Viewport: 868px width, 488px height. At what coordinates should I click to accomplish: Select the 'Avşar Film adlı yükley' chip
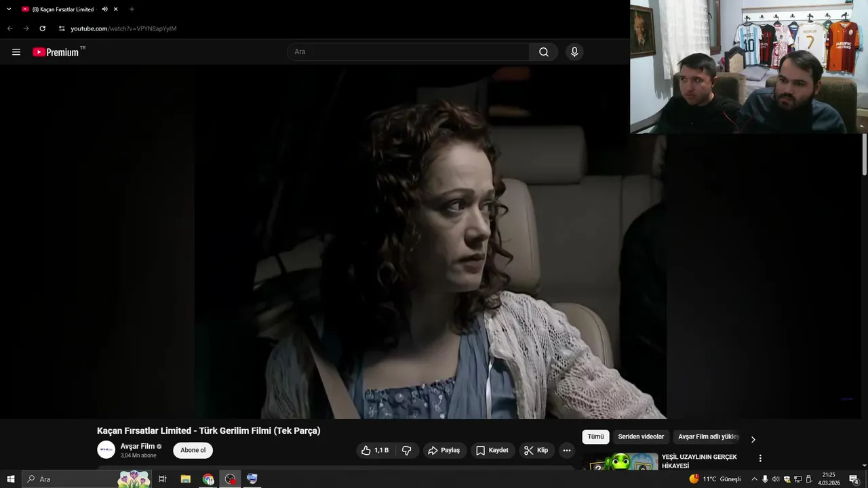pos(709,437)
